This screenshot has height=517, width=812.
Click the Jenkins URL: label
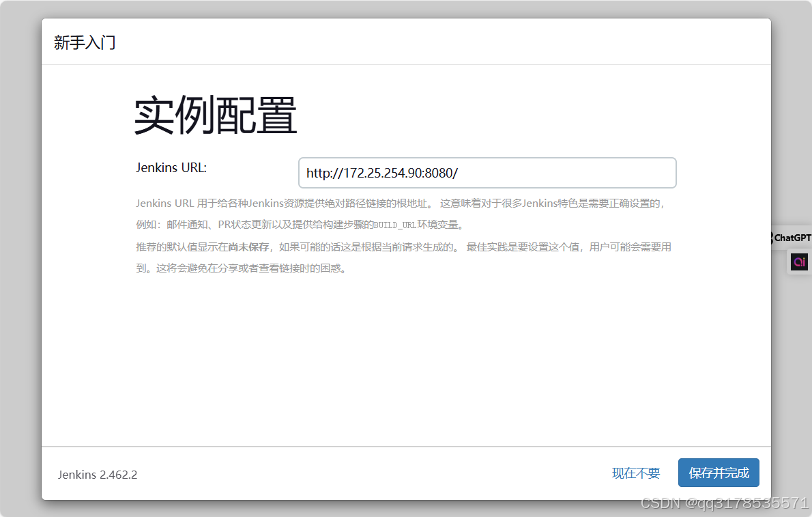(x=171, y=167)
